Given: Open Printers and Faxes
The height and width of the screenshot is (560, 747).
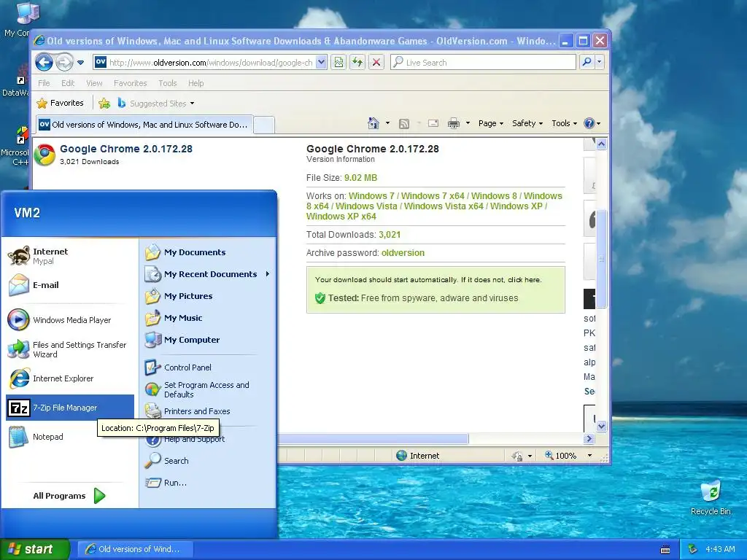Looking at the screenshot, I should [x=208, y=411].
